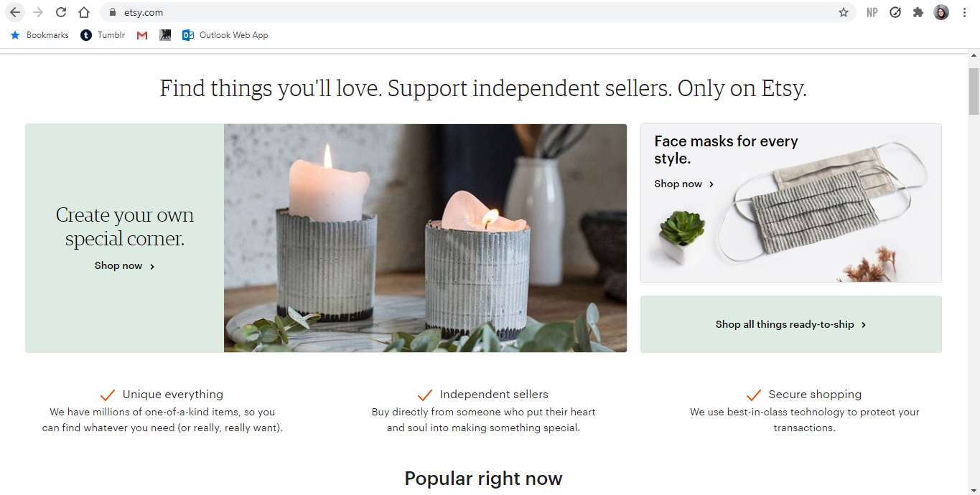This screenshot has height=495, width=980.
Task: Click the face masks product image
Action: 826,208
